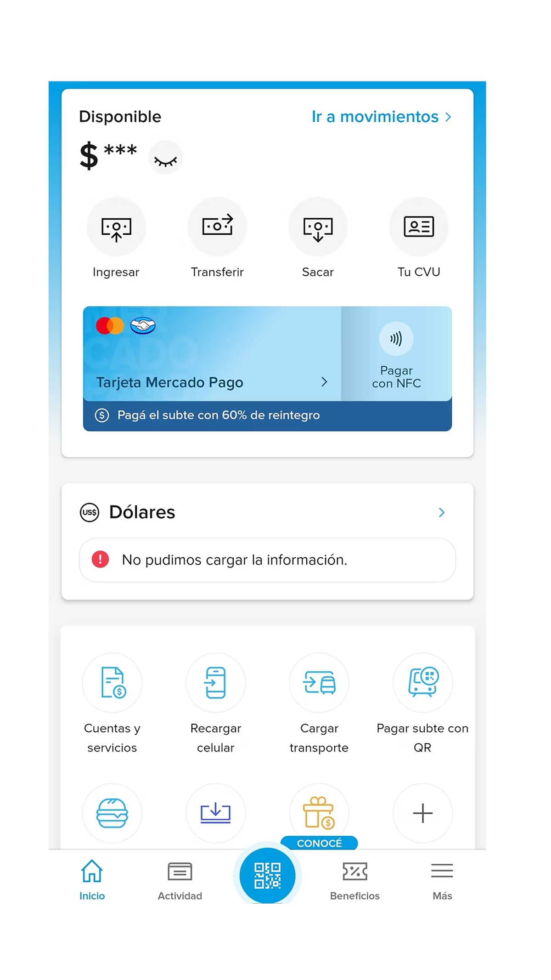Viewport: 551px width, 980px height.
Task: Switch to the Actividad tab
Action: (180, 881)
